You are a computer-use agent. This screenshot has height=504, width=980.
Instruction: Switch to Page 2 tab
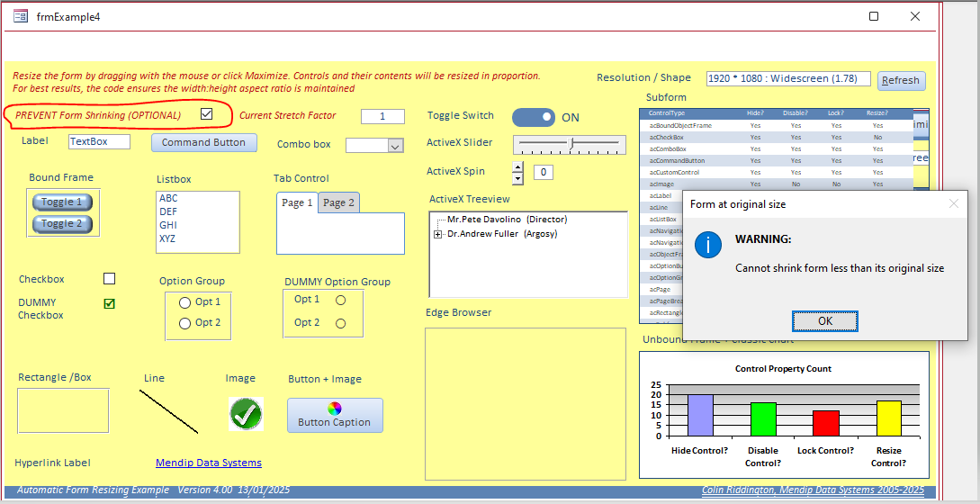click(338, 202)
